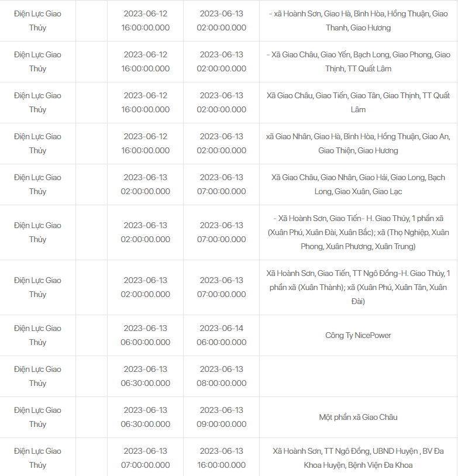Screen dimensions: 458x476
Task: Select "Điện Lực Giao Thủy" in the NicePower row
Action: [37, 336]
